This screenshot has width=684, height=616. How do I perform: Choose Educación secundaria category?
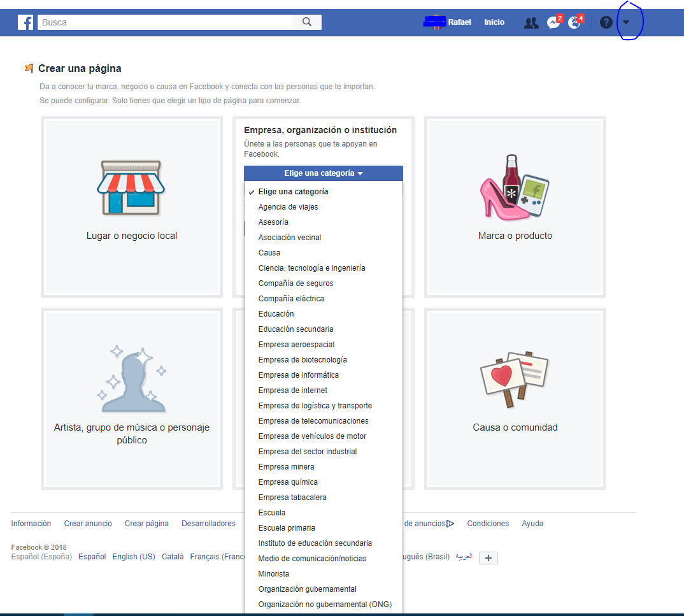(324, 329)
